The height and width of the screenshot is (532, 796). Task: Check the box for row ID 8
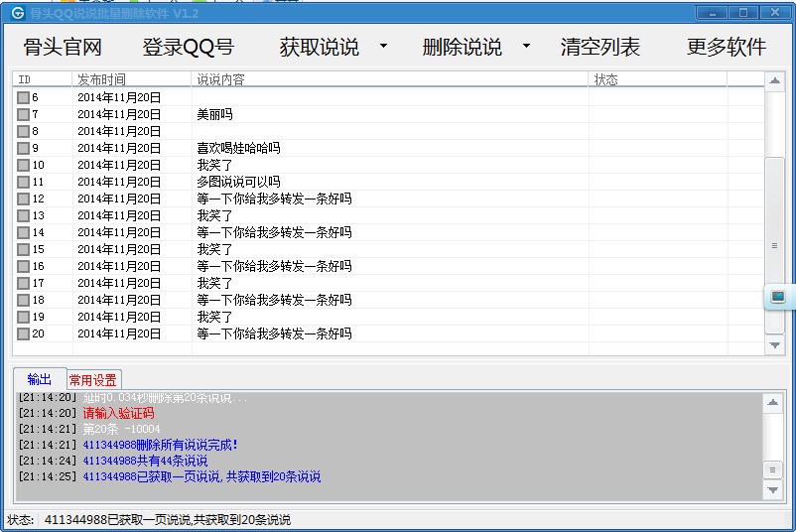24,131
